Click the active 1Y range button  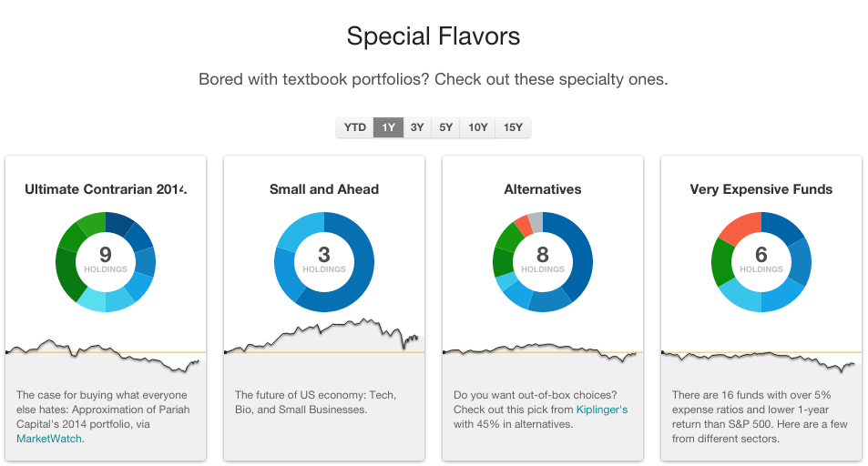[x=388, y=127]
